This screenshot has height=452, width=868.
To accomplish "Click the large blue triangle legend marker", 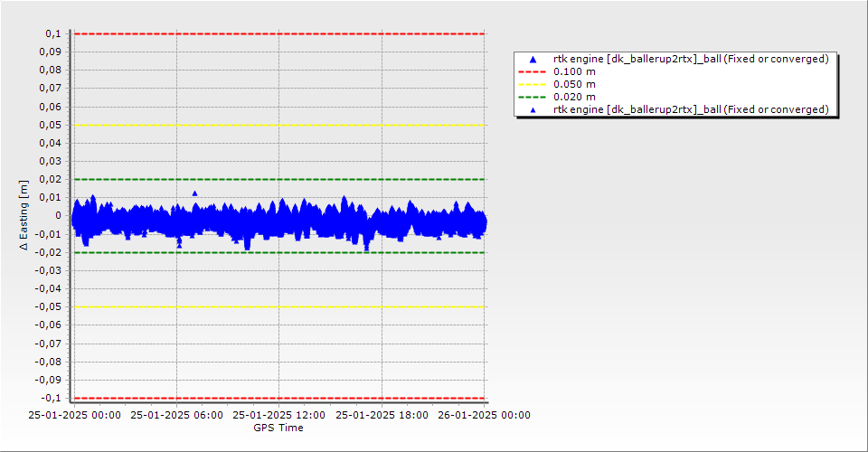I will [x=533, y=59].
